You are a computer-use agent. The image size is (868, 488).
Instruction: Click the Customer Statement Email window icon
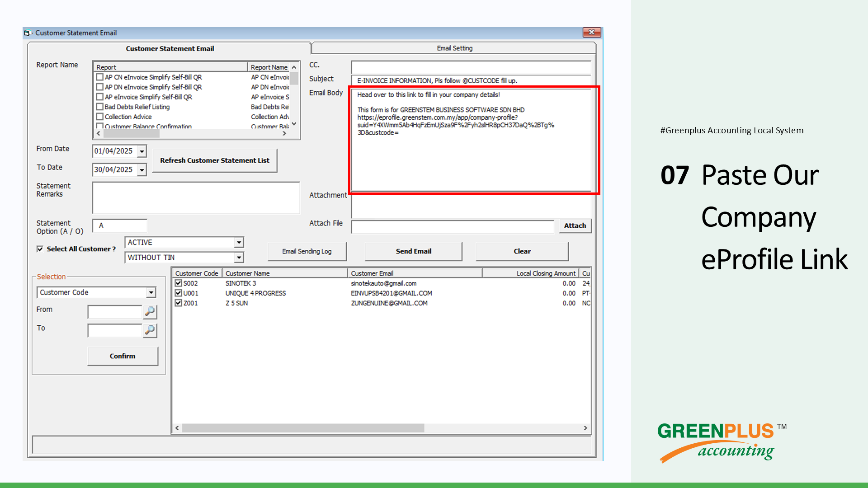pyautogui.click(x=28, y=33)
